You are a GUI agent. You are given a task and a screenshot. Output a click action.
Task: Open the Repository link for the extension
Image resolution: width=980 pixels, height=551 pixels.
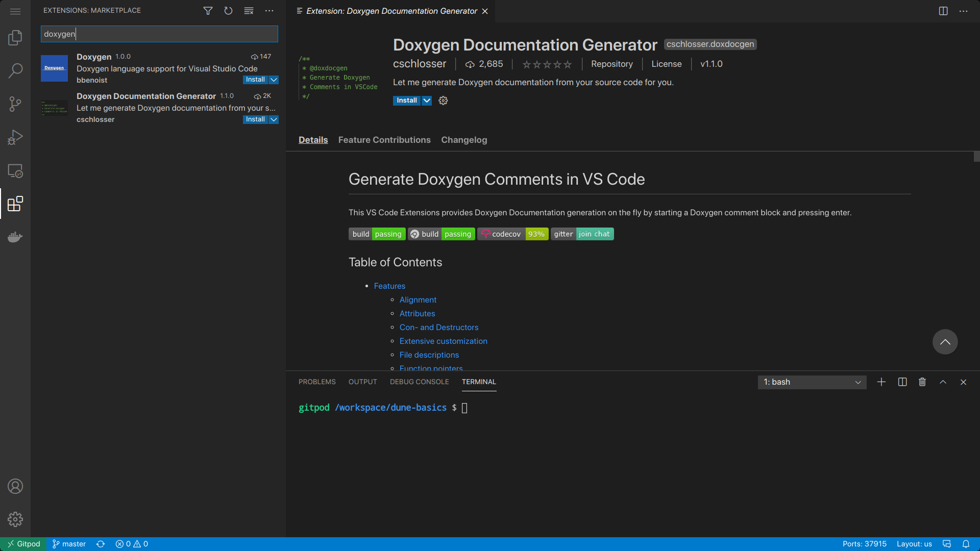click(611, 64)
